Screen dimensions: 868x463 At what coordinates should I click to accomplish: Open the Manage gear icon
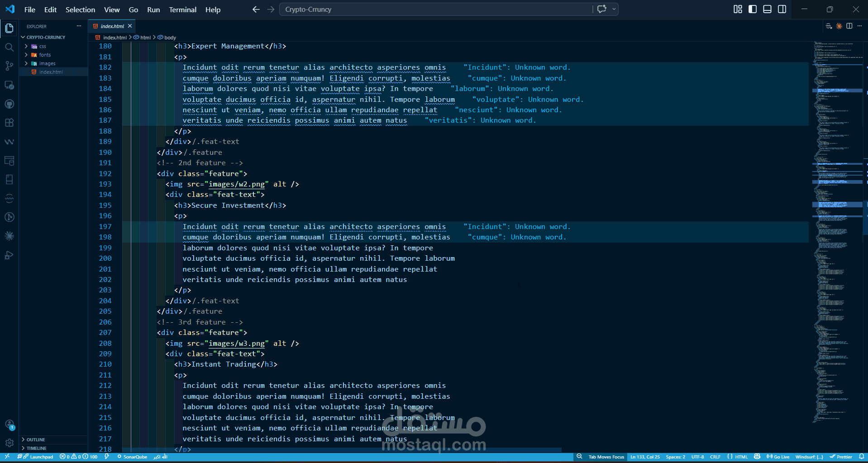(x=9, y=443)
